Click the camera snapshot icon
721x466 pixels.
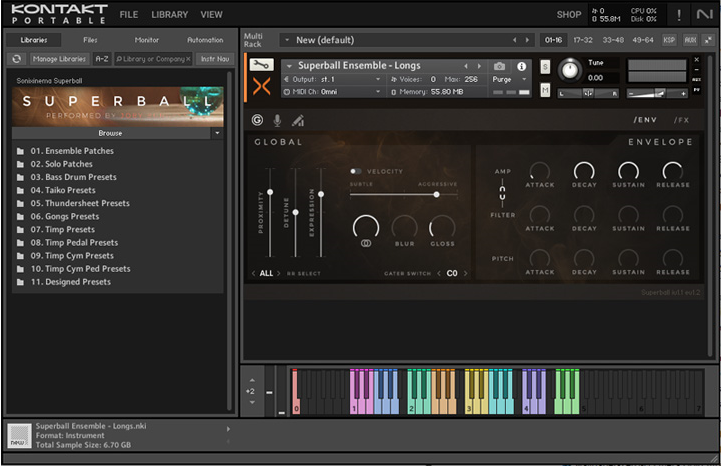499,66
